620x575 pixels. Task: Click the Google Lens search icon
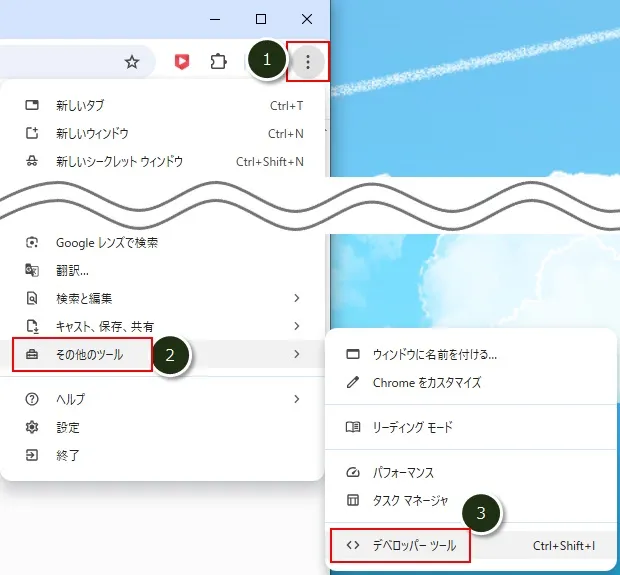[32, 243]
